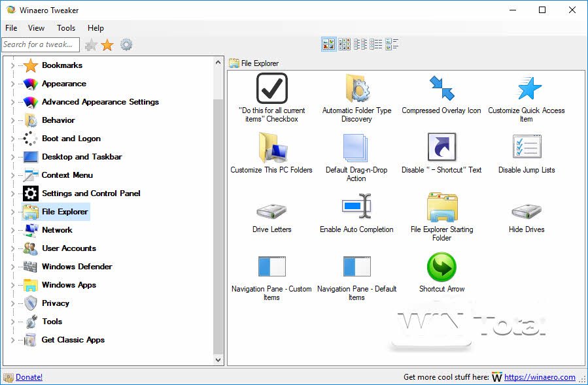This screenshot has width=588, height=385.
Task: Select Context Menu tree item
Action: (67, 175)
